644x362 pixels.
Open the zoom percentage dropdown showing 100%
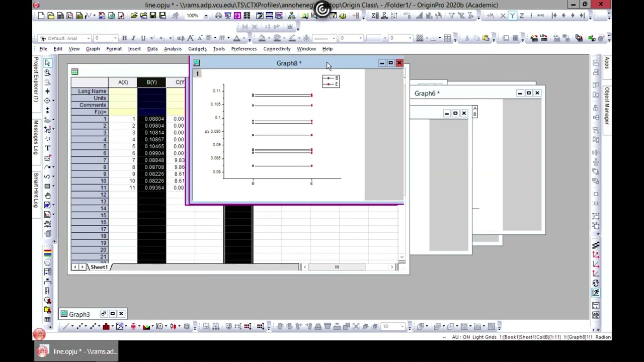coord(206,16)
